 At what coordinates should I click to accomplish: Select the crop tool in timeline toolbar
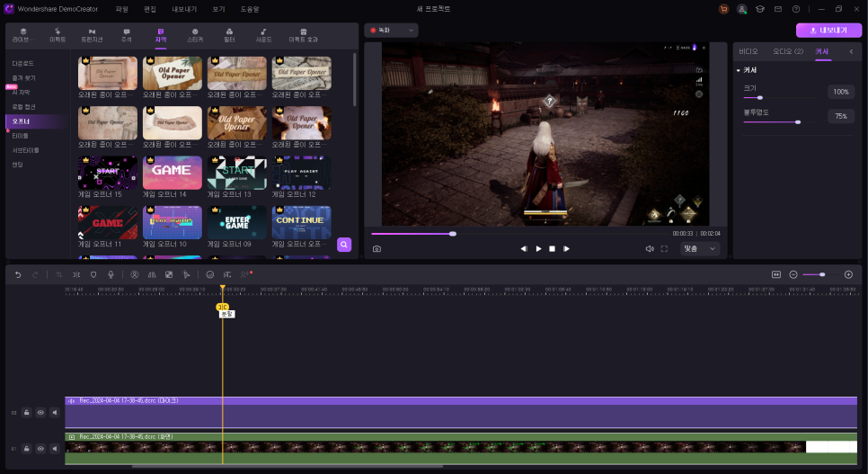[58, 274]
